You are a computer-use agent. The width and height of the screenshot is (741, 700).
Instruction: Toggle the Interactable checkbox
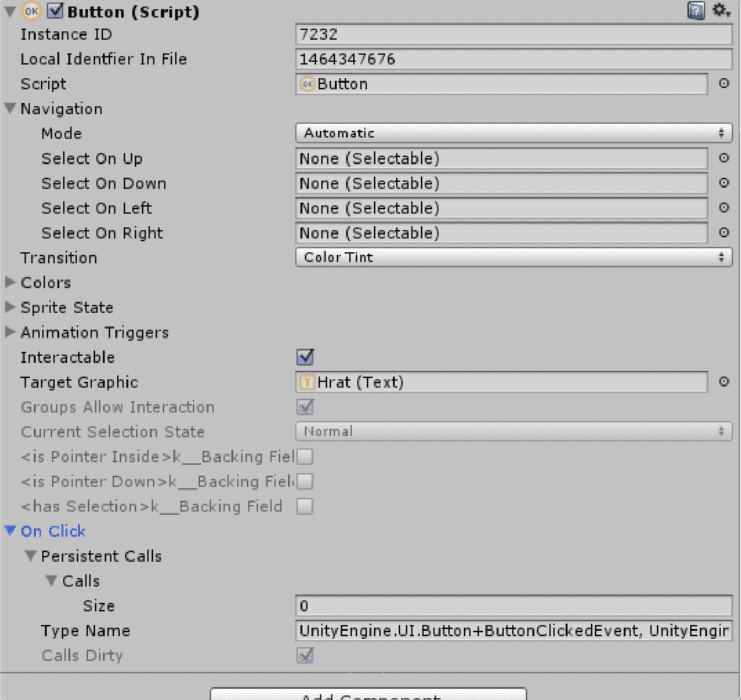click(x=305, y=357)
